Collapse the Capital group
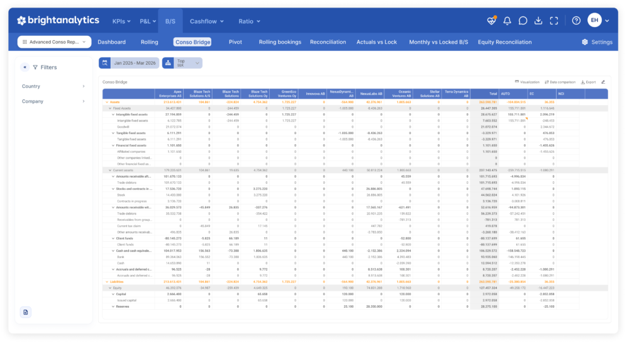This screenshot has width=644, height=343. [x=113, y=294]
